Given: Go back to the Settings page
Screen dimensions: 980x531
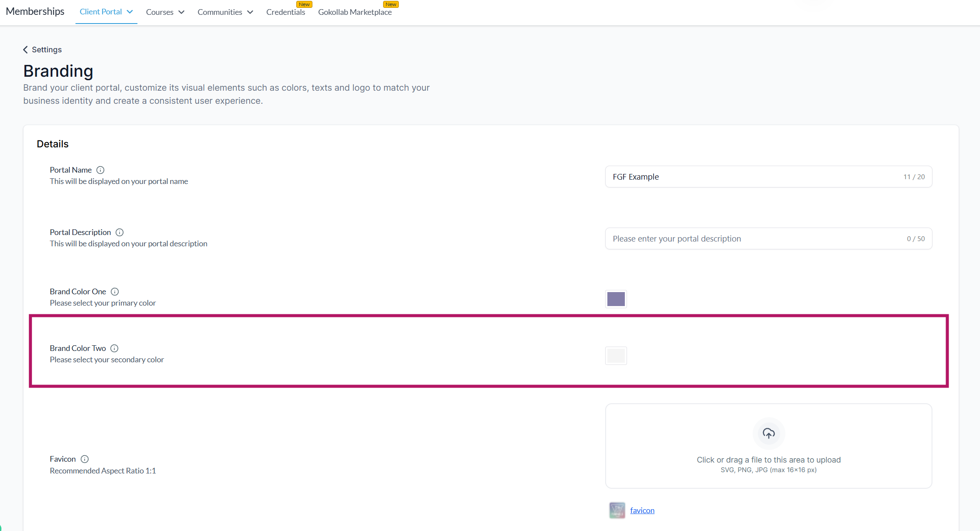Looking at the screenshot, I should coord(47,50).
